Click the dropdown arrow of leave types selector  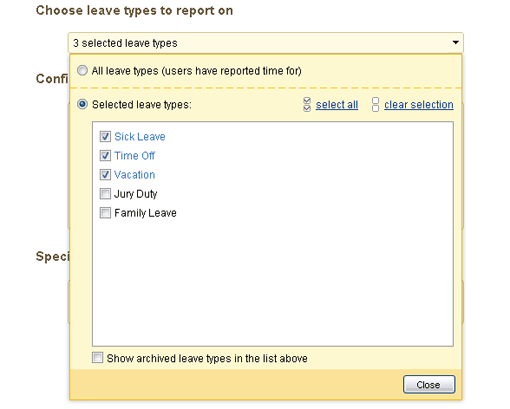[455, 43]
